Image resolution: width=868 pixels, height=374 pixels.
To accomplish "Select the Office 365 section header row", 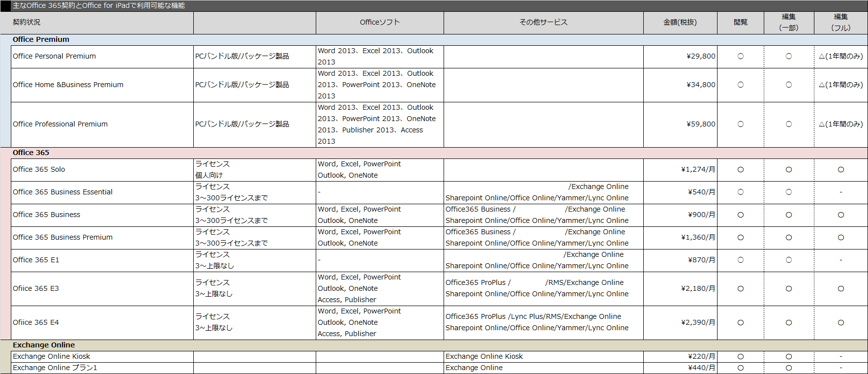I will pos(434,153).
